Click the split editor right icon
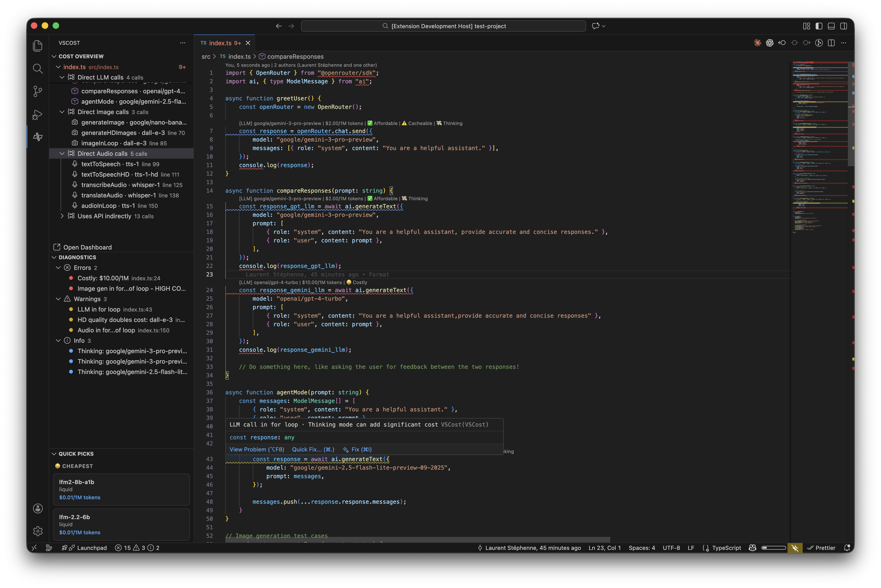Image resolution: width=881 pixels, height=588 pixels. pyautogui.click(x=831, y=43)
